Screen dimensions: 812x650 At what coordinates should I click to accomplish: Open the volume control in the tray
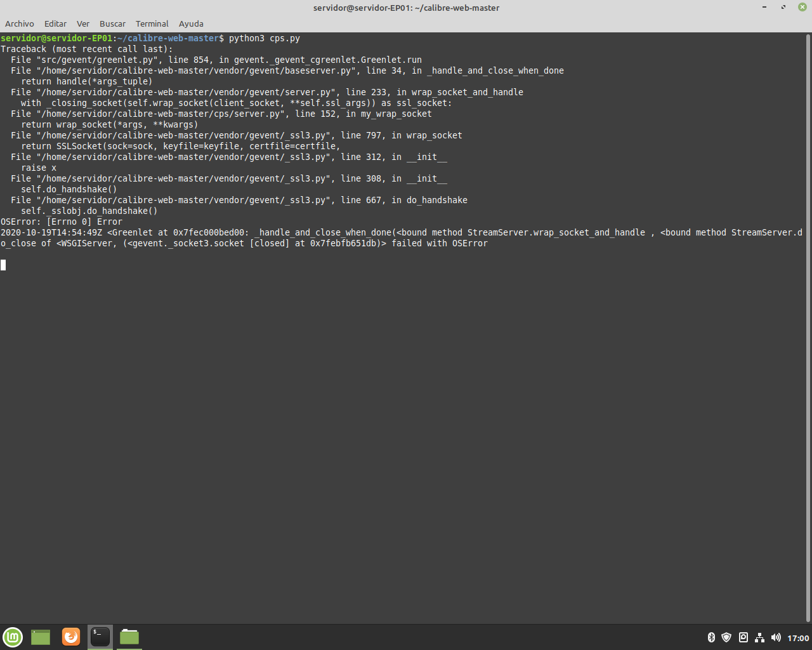tap(775, 638)
